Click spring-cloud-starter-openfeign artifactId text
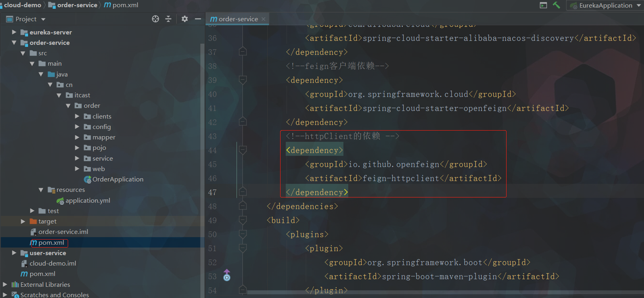The image size is (644, 298). coord(435,108)
